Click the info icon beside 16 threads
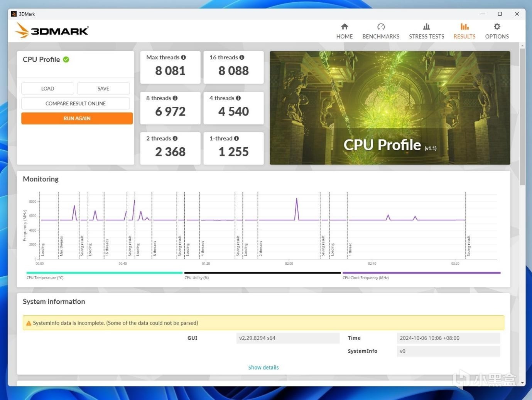Screen dimensions: 532x400 (242, 57)
